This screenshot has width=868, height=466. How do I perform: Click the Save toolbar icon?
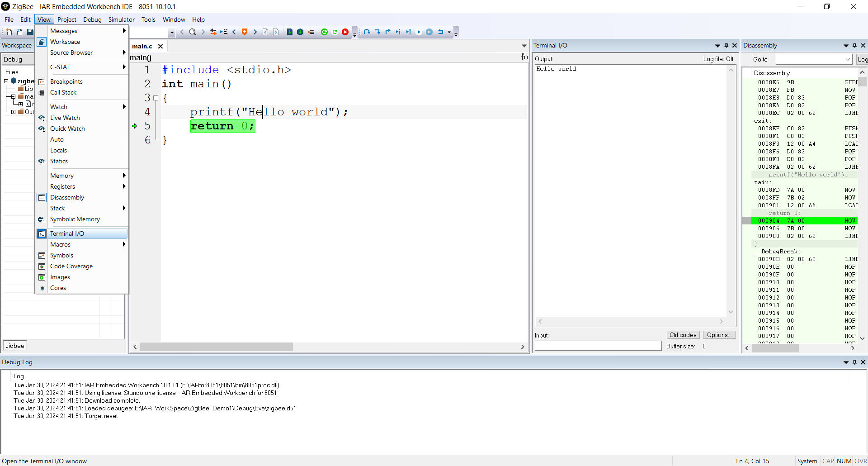click(30, 32)
